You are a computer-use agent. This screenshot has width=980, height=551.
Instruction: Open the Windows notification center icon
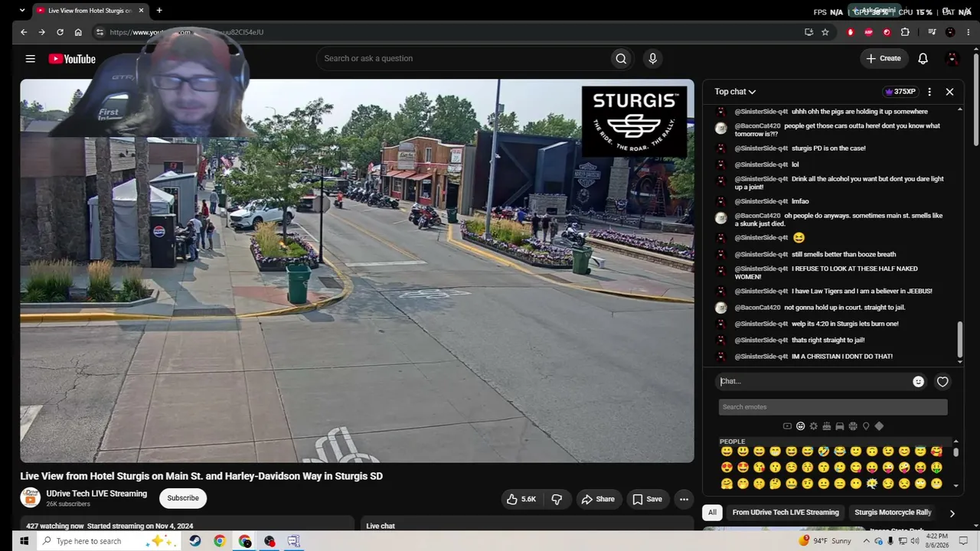pos(964,541)
